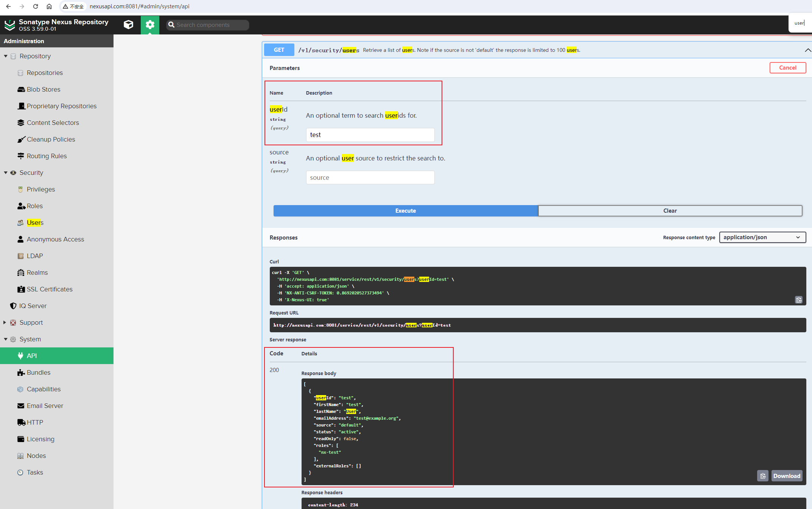Screen dimensions: 812x509
Task: Collapse the System tree section
Action: 6,339
